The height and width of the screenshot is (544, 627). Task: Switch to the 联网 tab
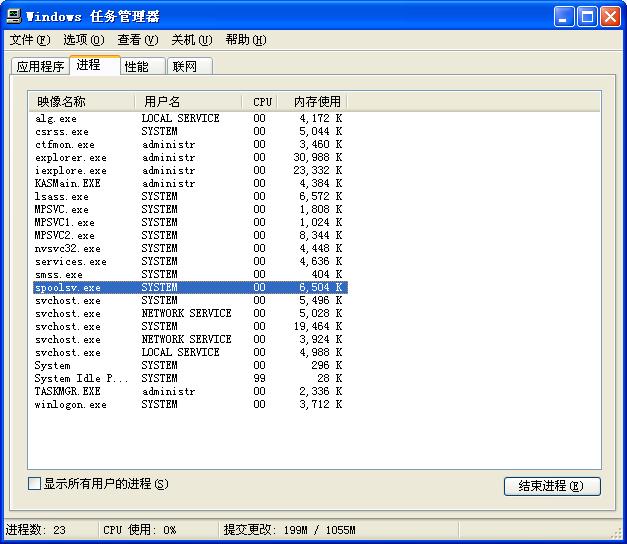pos(189,66)
